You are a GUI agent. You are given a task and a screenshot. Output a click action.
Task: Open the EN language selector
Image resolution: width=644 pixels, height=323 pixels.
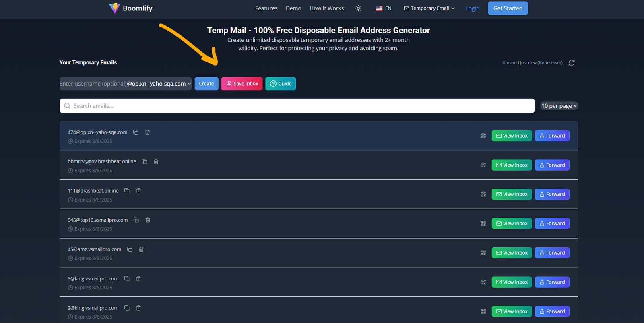[383, 8]
